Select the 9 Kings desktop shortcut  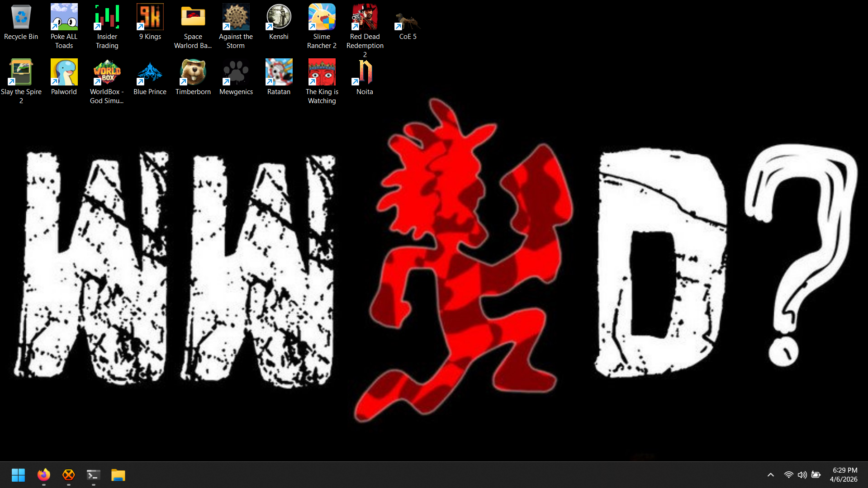pyautogui.click(x=150, y=23)
